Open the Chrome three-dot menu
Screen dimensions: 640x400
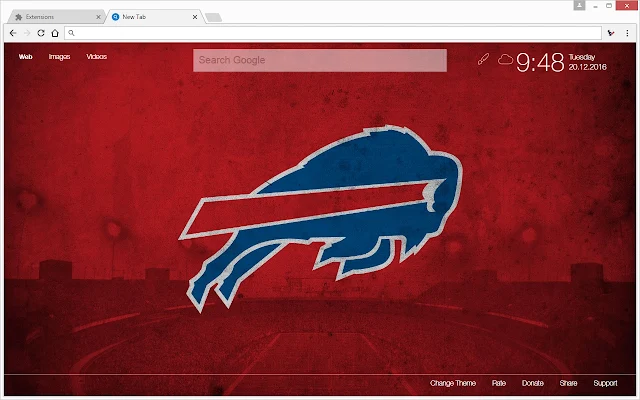coord(627,33)
